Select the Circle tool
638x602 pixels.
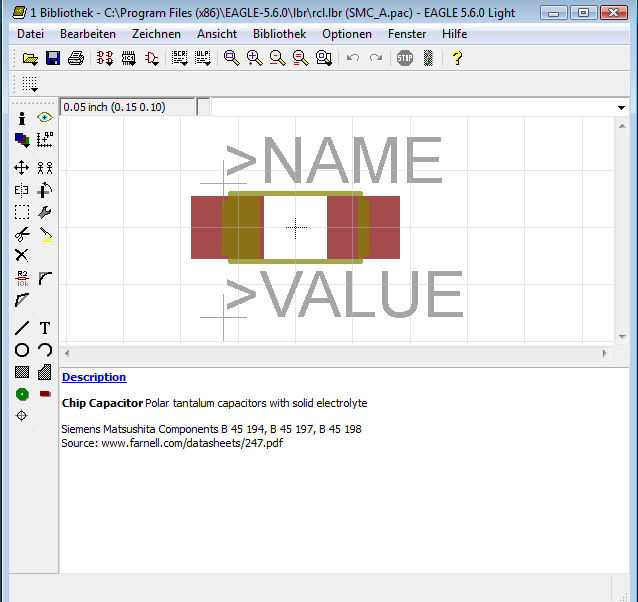pos(22,350)
